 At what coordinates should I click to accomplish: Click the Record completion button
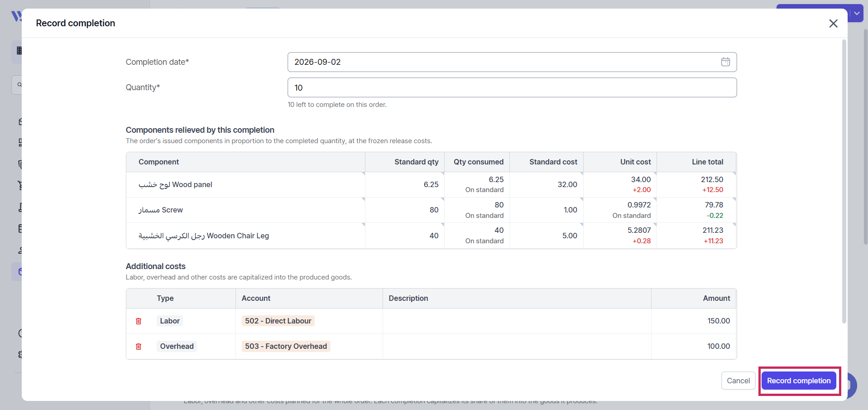(x=799, y=381)
